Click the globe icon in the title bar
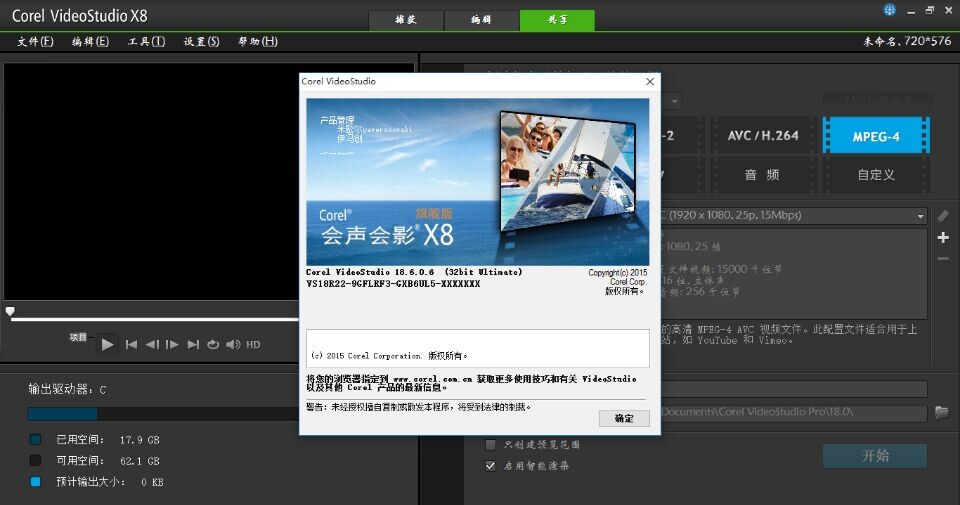This screenshot has height=505, width=960. [889, 10]
